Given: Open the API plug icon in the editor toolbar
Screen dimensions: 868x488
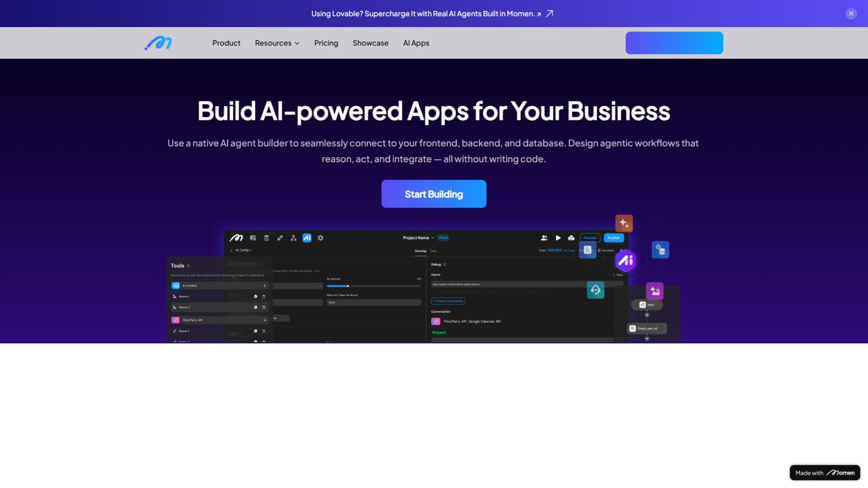Looking at the screenshot, I should click(x=280, y=238).
